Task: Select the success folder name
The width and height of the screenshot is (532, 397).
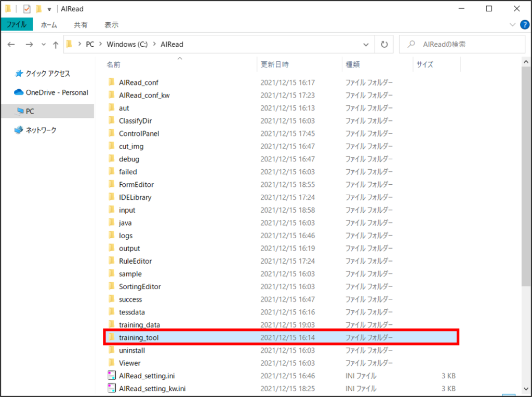Action: click(130, 299)
